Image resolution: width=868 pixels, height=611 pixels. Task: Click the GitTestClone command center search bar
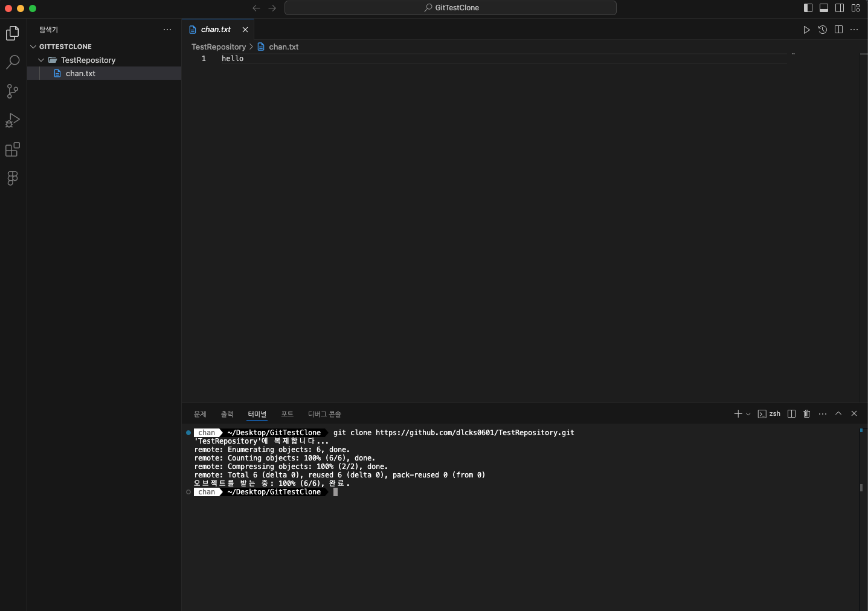[x=451, y=8]
